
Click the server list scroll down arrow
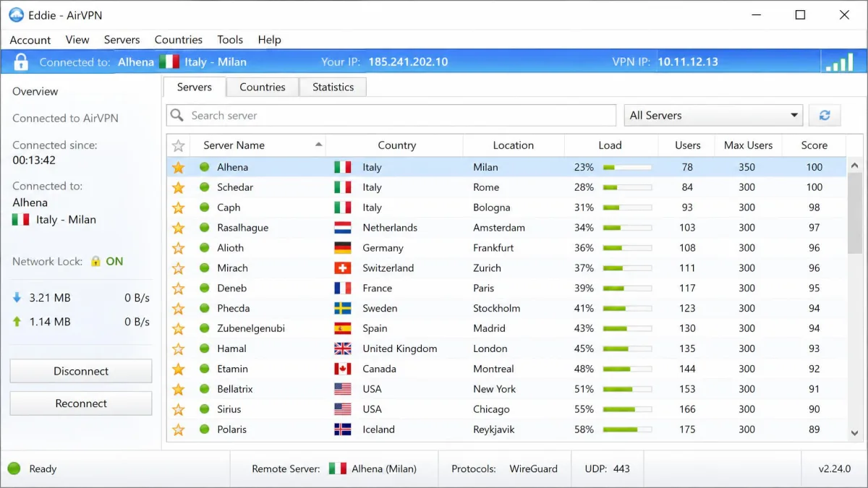(x=855, y=433)
